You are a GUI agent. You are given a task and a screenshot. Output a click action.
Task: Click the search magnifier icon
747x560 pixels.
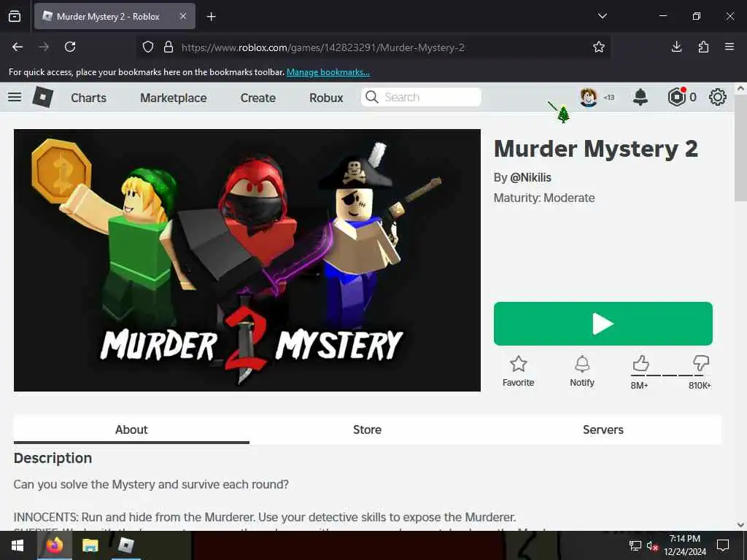(371, 97)
